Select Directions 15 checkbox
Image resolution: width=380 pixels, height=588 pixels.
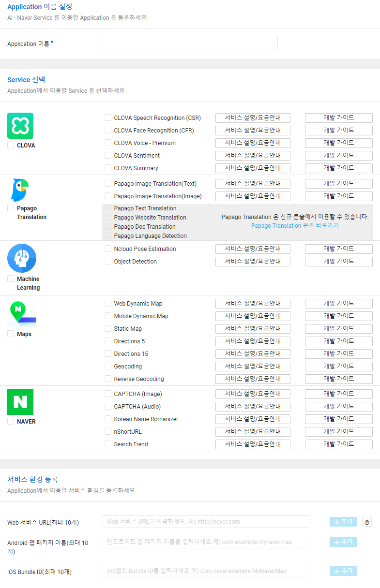[x=108, y=353]
